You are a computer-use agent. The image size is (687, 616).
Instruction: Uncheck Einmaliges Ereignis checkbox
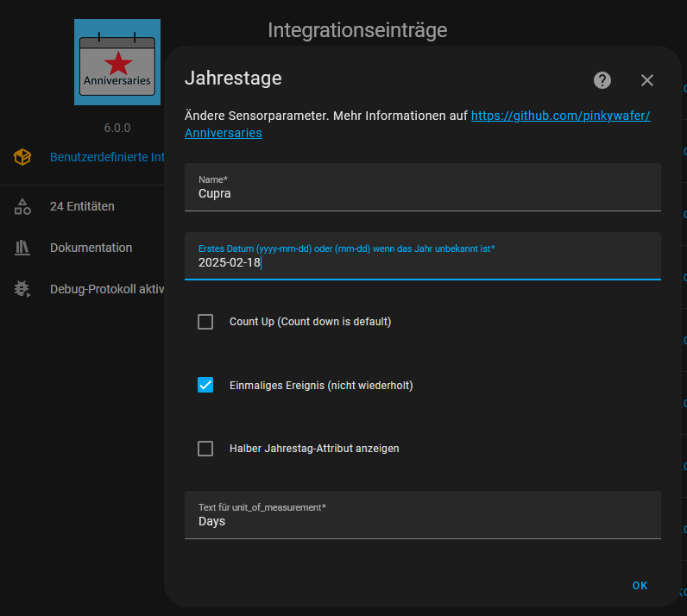click(205, 385)
